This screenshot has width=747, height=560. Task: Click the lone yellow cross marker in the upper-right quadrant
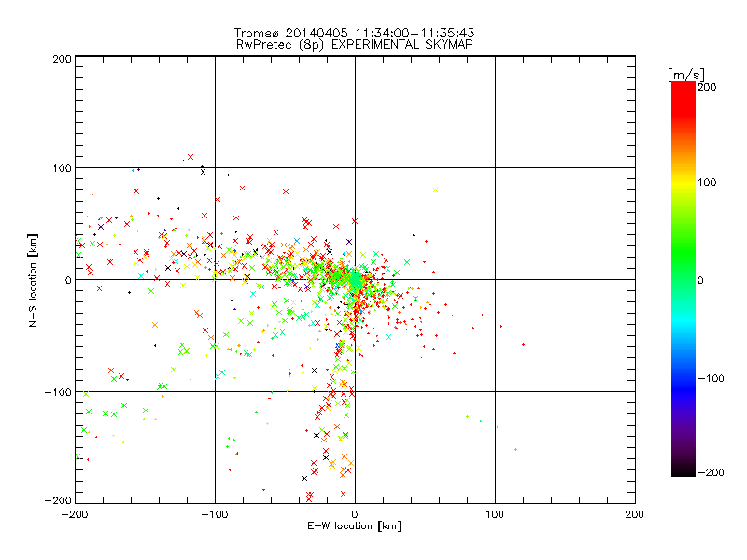(x=435, y=190)
